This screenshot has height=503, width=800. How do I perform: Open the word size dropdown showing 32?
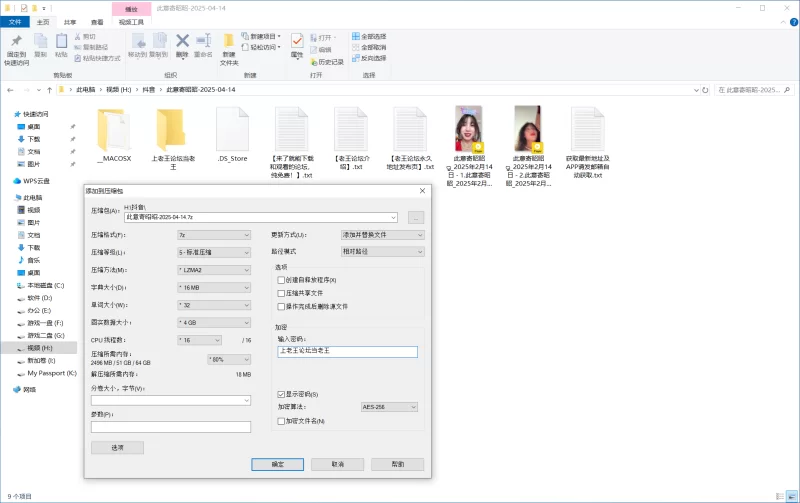(214, 305)
